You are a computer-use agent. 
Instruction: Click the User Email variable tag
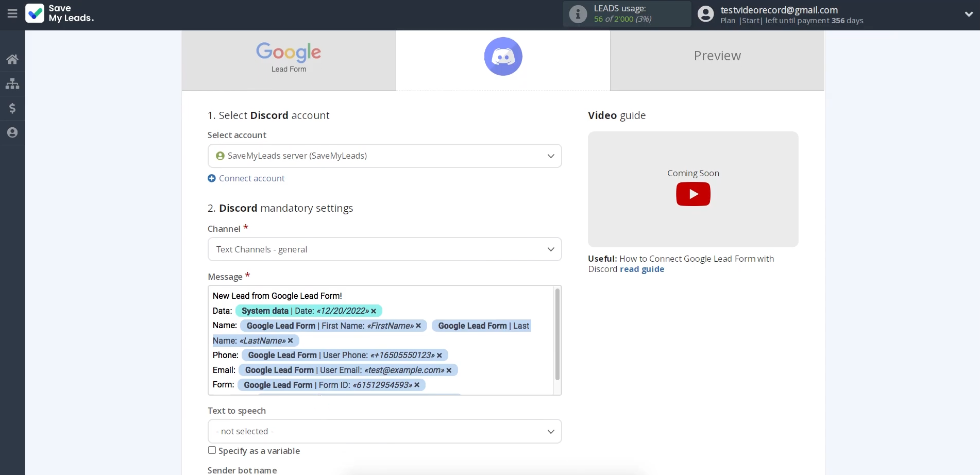tap(348, 370)
